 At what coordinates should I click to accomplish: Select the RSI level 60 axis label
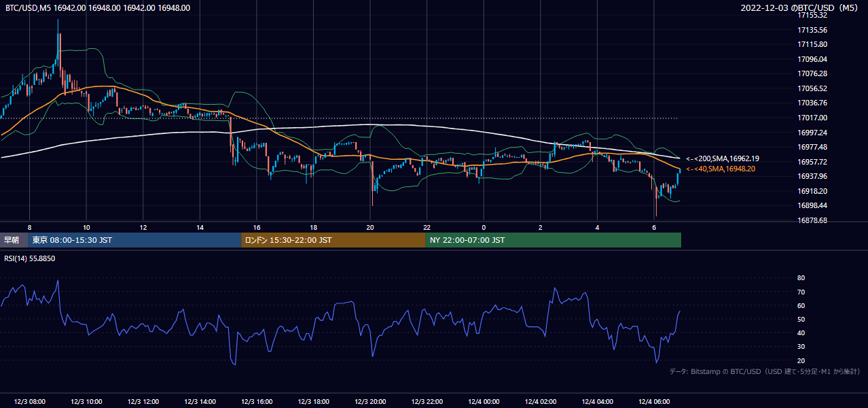[801, 305]
